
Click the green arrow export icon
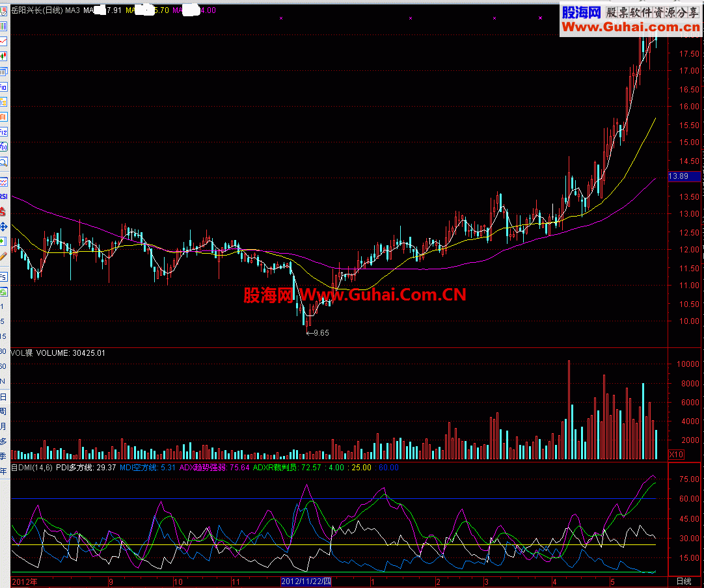pyautogui.click(x=3, y=241)
